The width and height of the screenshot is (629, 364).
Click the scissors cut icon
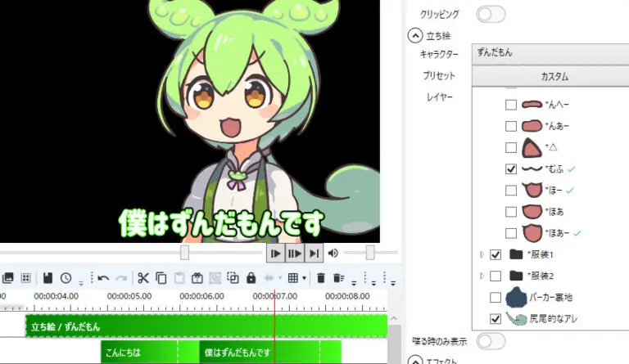(x=143, y=278)
